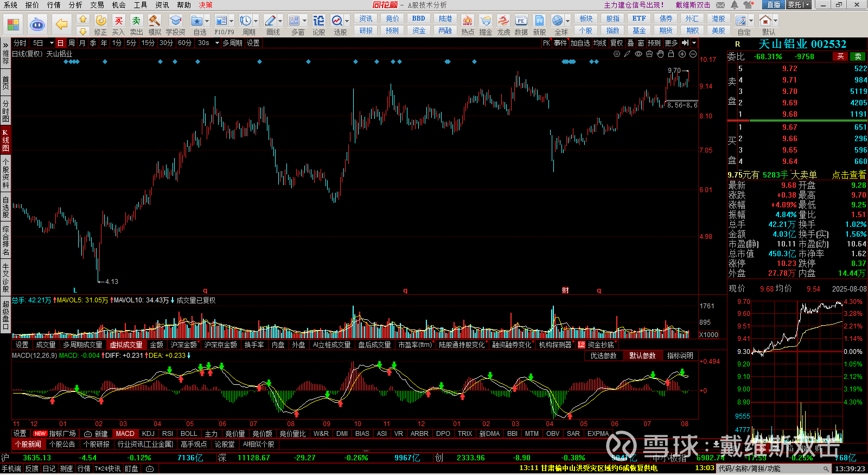Toggle 均线 moving average lines

tap(599, 43)
